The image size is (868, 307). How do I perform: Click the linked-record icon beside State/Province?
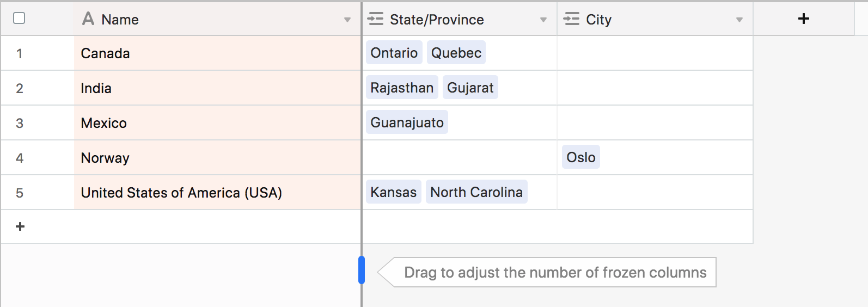[375, 19]
